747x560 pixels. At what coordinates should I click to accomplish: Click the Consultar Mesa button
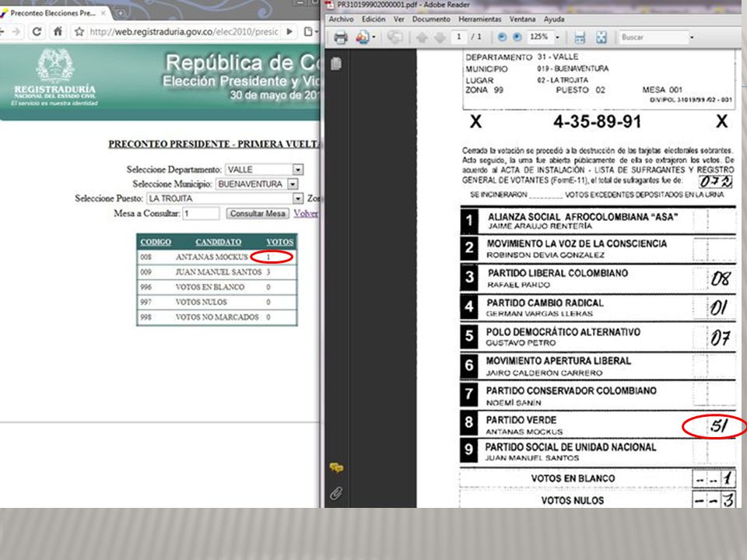click(x=258, y=213)
